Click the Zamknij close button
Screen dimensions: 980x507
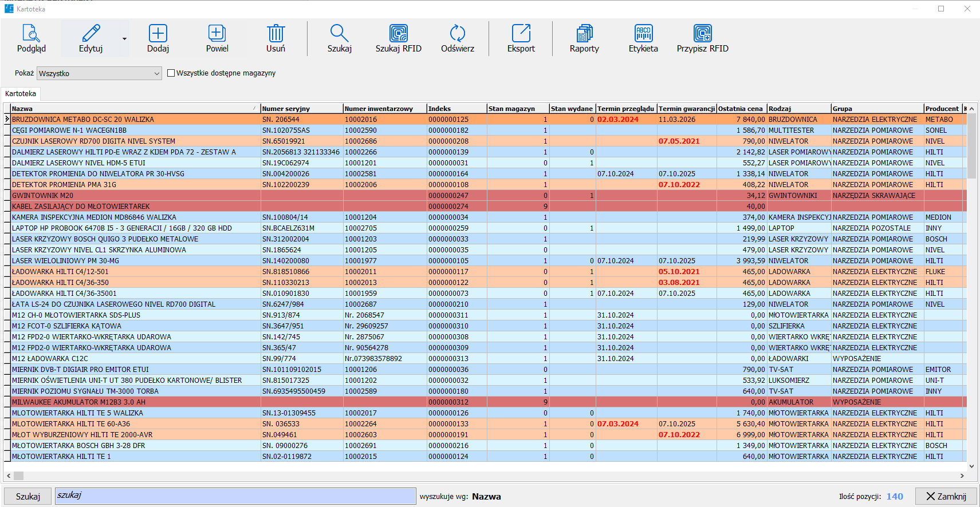coord(946,496)
